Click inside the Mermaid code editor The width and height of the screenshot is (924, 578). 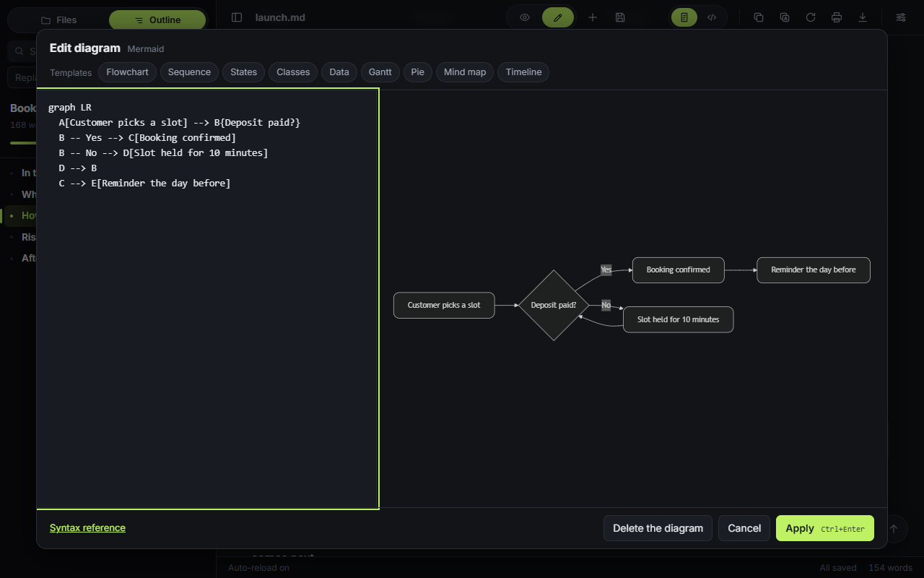(x=208, y=299)
